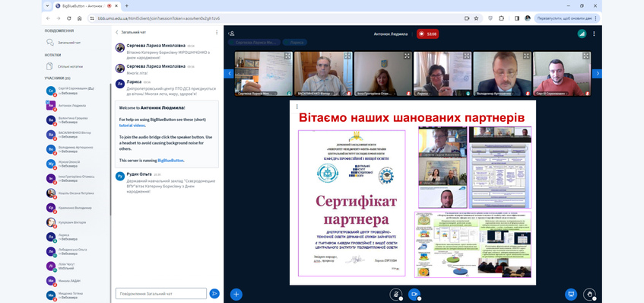Fullscreen the Сергеєва Лариса webcam
This screenshot has height=303, width=644.
(287, 56)
